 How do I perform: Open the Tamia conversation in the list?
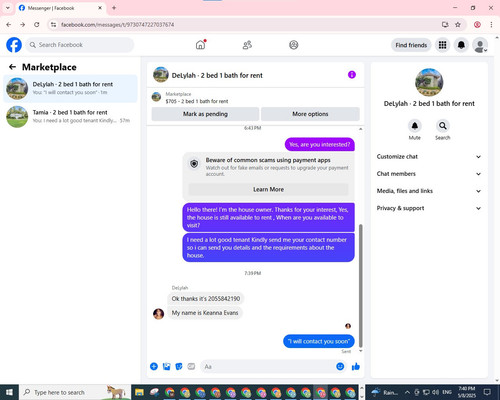point(70,116)
